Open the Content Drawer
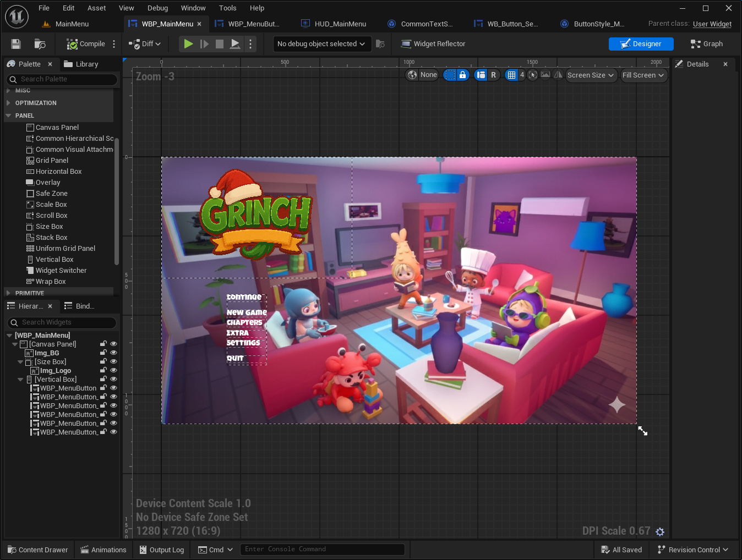742x560 pixels. click(x=38, y=550)
